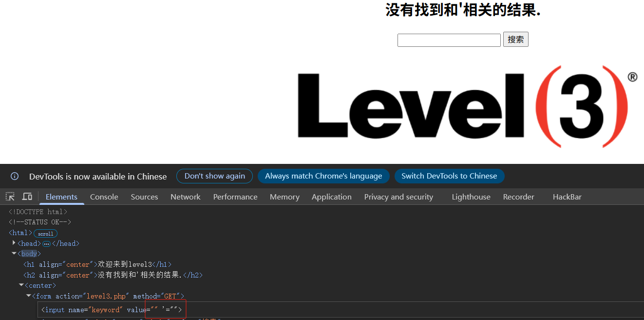Click Always match Chrome's language
Viewport: 644px width, 320px height.
323,176
